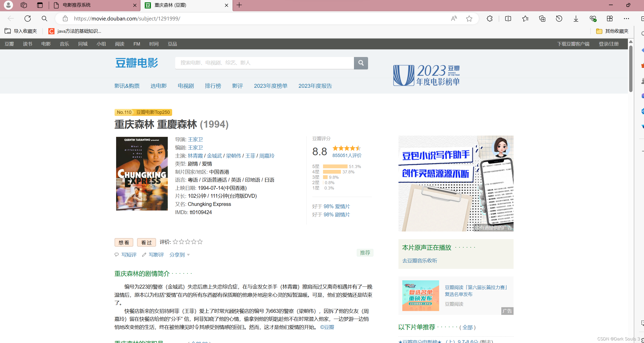Open director 王家卫 link
644x343 pixels.
[x=195, y=139]
